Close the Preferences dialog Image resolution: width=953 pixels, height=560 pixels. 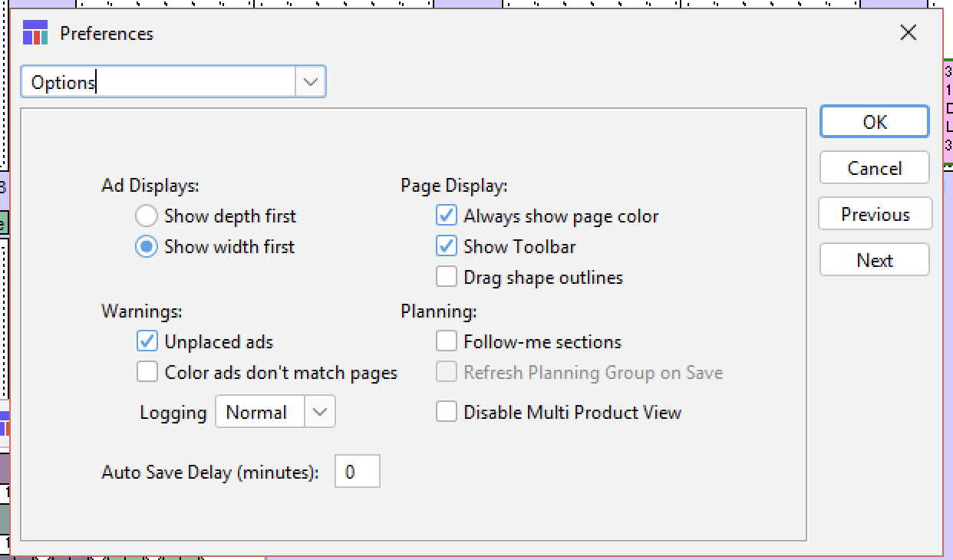point(908,32)
